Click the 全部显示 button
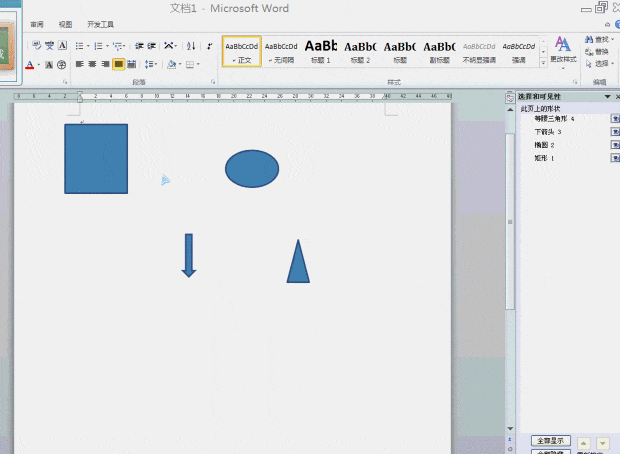Viewport: 620px width, 454px height. point(550,441)
